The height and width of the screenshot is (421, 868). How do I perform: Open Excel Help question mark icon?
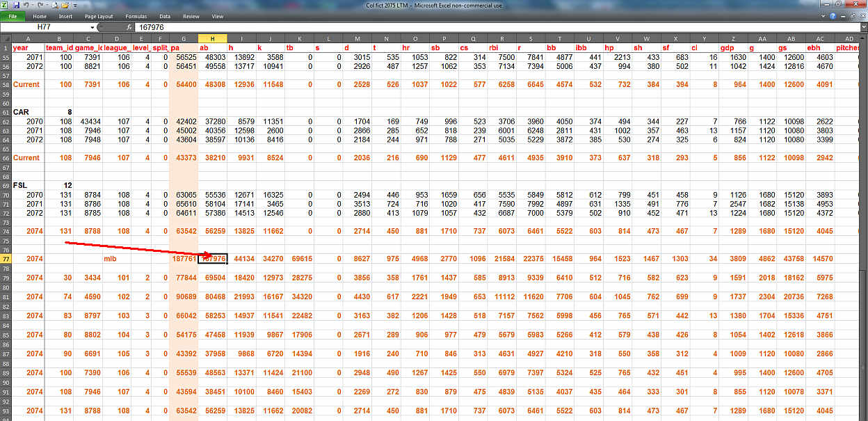click(833, 16)
